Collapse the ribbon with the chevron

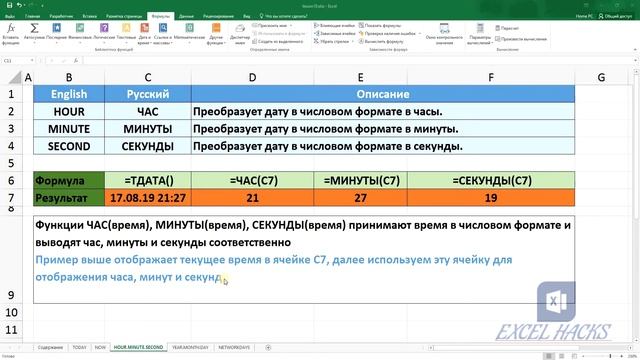point(635,50)
